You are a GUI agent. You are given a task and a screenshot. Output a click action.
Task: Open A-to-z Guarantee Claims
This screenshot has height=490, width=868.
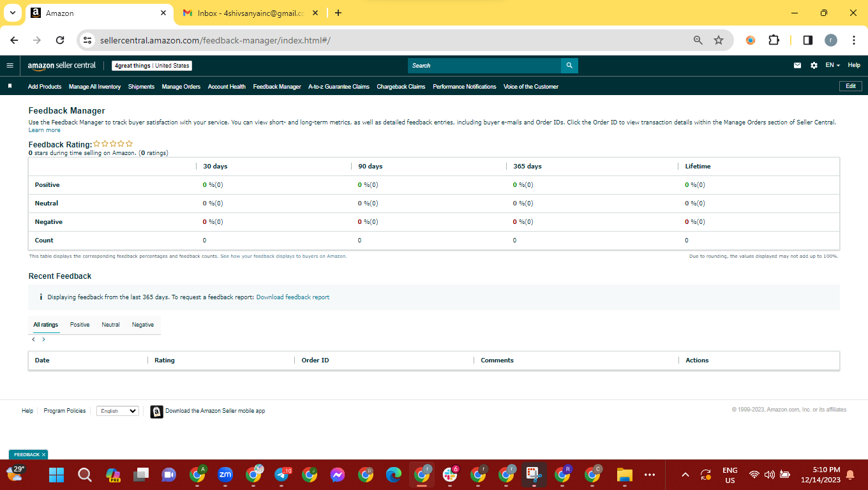(x=339, y=86)
